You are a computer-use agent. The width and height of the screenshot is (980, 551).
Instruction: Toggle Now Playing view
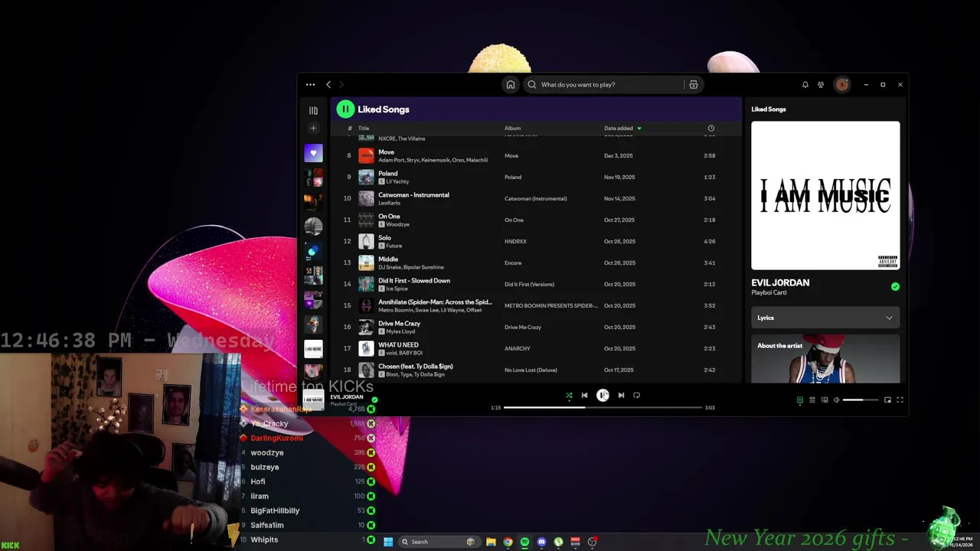click(800, 400)
